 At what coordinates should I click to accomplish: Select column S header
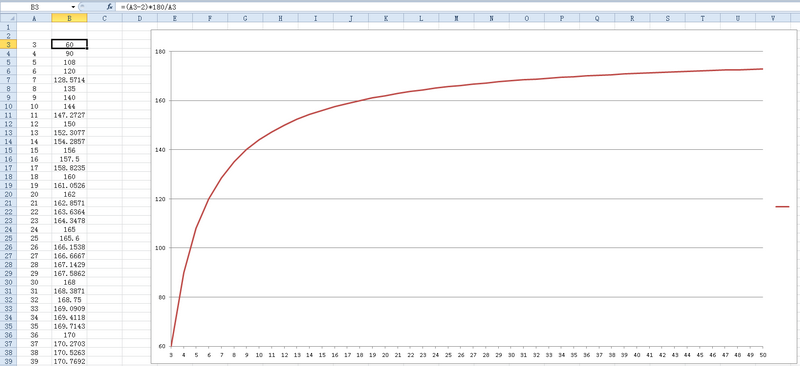tap(667, 18)
